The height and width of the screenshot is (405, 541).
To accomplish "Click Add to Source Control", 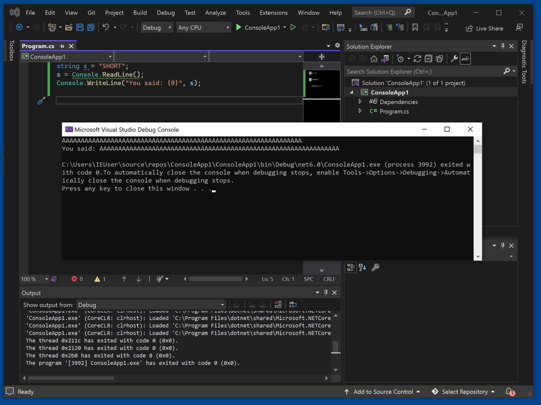I will coord(382,392).
